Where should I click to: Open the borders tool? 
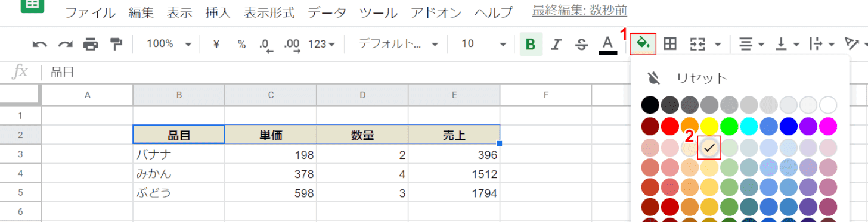[670, 43]
